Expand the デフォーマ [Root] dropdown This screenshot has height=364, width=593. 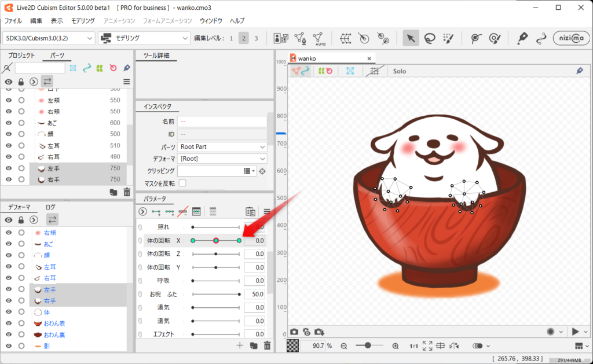223,159
